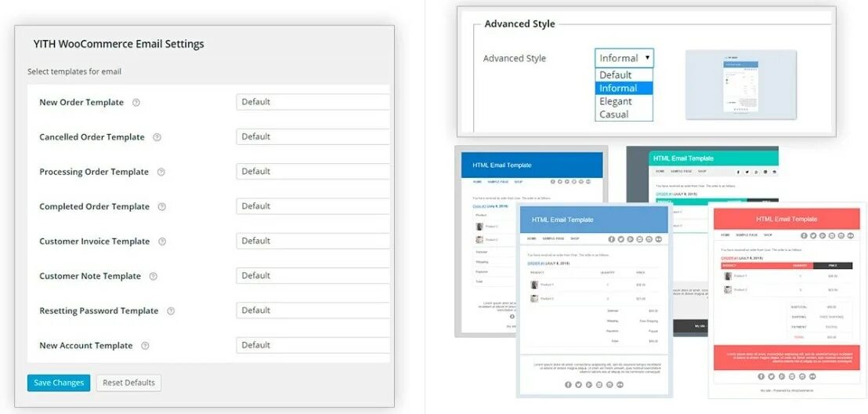Click the 'New Order Template' label

click(81, 103)
